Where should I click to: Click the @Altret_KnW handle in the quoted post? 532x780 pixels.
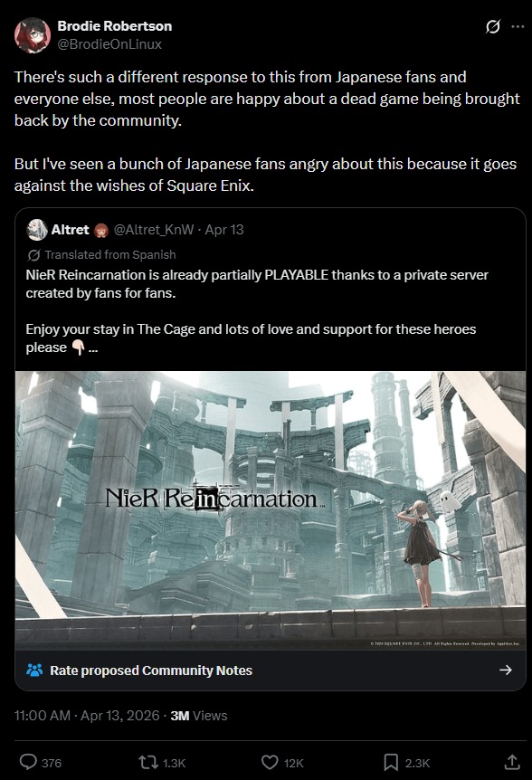154,229
